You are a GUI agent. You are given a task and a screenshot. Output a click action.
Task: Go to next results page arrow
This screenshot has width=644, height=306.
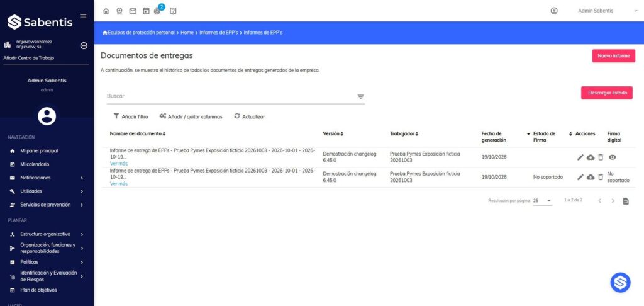click(x=613, y=201)
